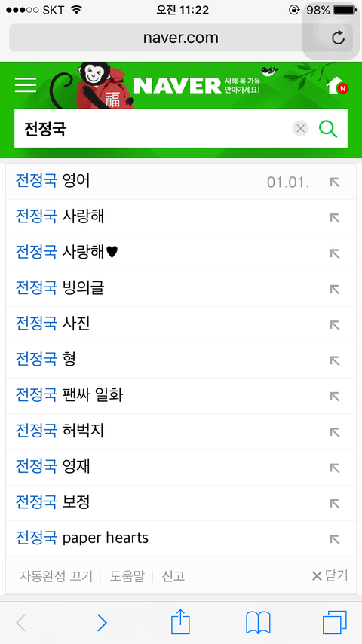Open the Naver hamburger menu
The image size is (362, 644).
click(26, 85)
